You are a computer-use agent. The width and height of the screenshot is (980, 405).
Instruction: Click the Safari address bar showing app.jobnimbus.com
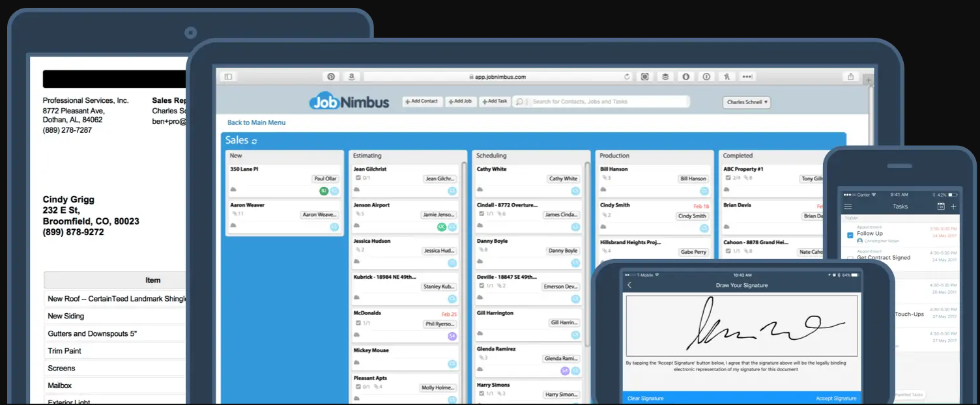[497, 77]
